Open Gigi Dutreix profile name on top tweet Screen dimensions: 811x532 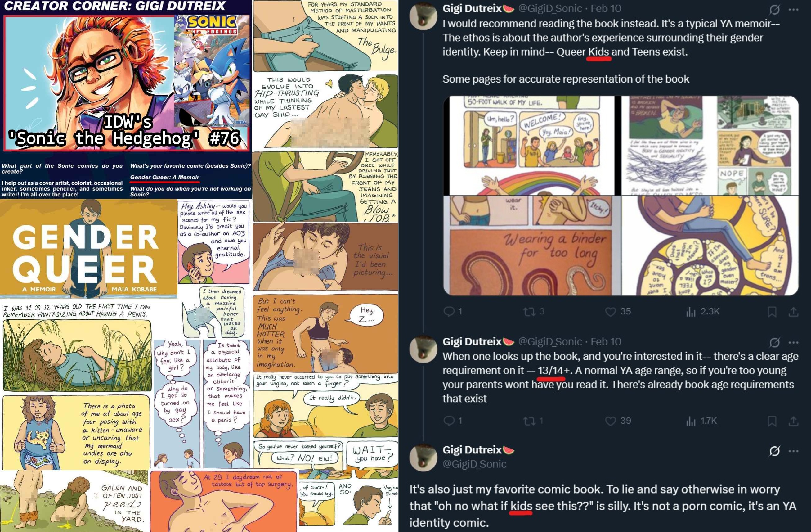tap(472, 8)
